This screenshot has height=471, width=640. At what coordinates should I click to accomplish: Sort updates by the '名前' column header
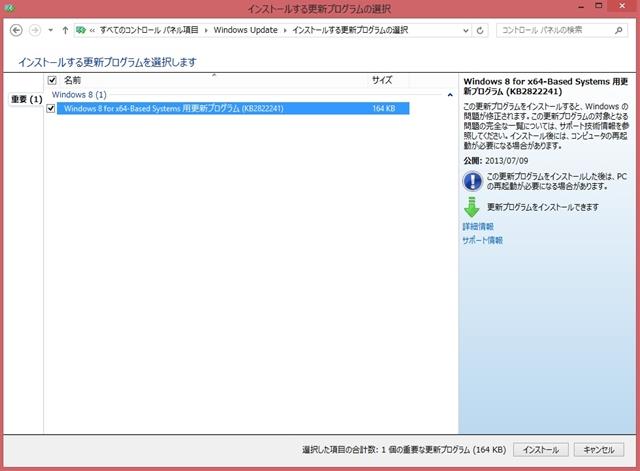pos(72,80)
